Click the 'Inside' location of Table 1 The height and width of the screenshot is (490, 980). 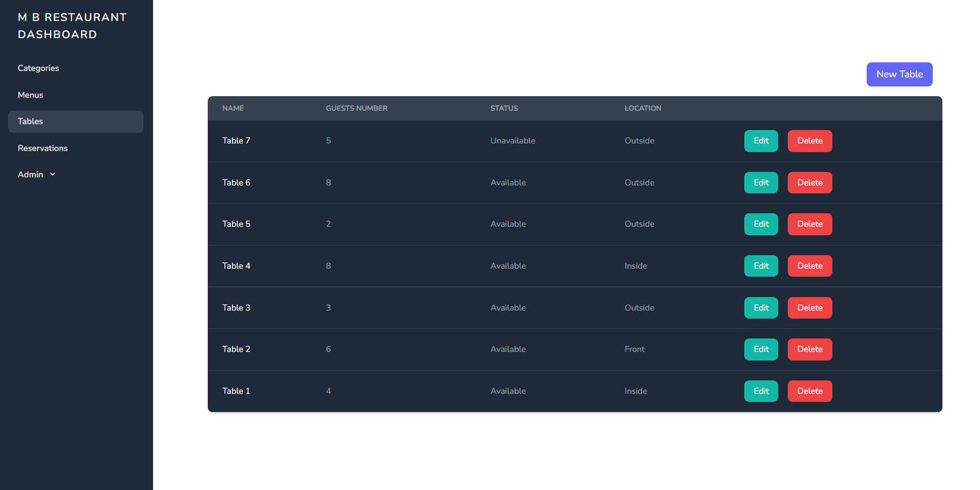click(636, 391)
